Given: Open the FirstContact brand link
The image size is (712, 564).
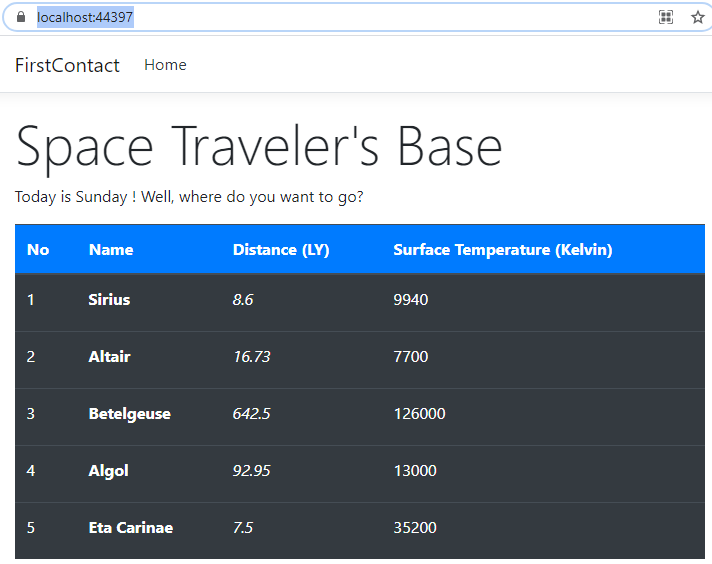Looking at the screenshot, I should click(x=67, y=65).
